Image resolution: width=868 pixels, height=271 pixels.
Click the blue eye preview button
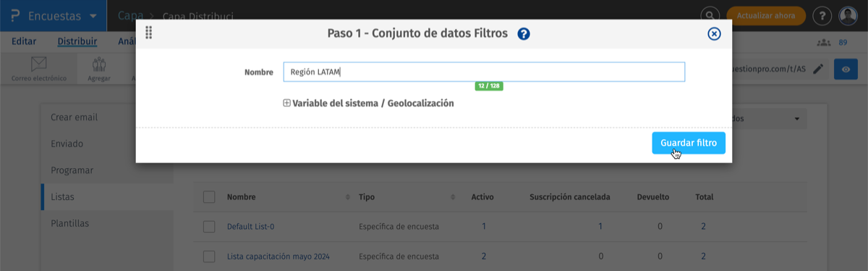tap(846, 69)
